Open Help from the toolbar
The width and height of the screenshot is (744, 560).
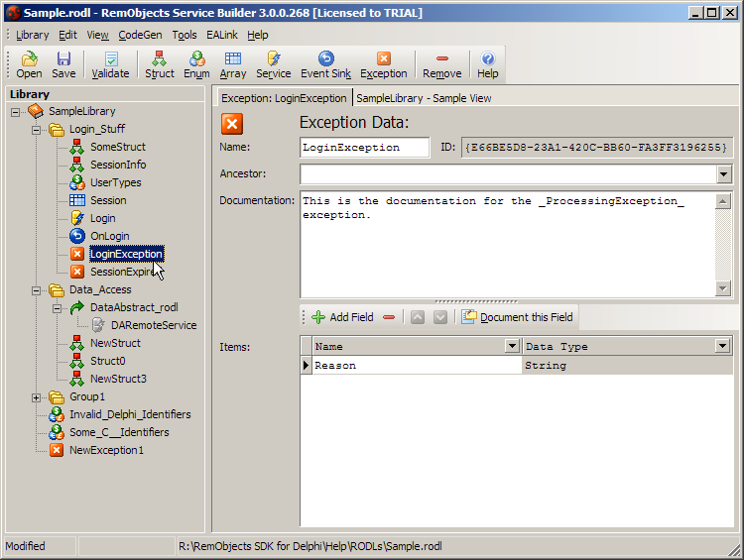tap(488, 64)
